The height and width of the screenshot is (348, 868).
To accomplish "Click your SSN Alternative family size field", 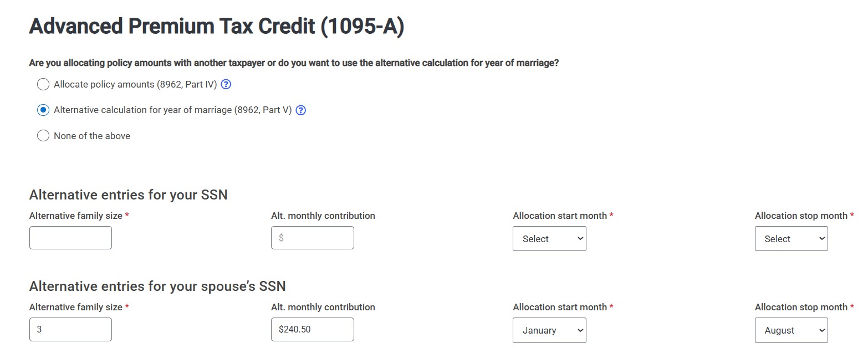I will tap(70, 238).
